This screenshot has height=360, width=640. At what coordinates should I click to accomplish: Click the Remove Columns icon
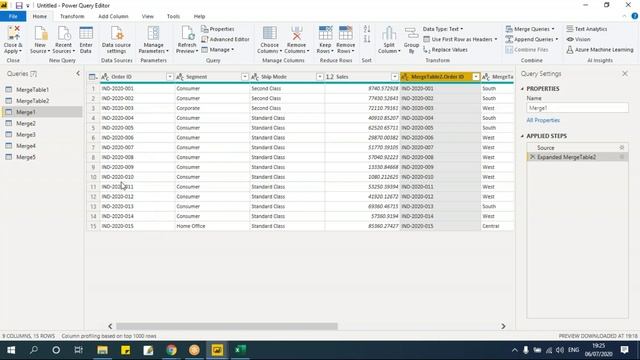pyautogui.click(x=296, y=33)
